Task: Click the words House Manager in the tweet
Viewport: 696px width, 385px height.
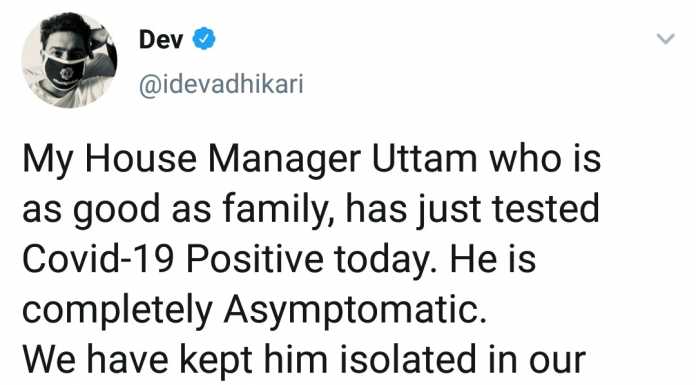Action: [223, 161]
